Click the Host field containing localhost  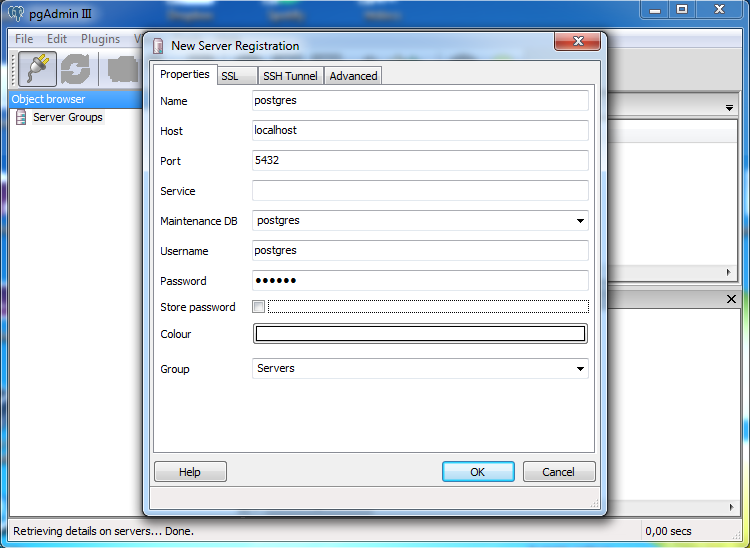pos(420,130)
